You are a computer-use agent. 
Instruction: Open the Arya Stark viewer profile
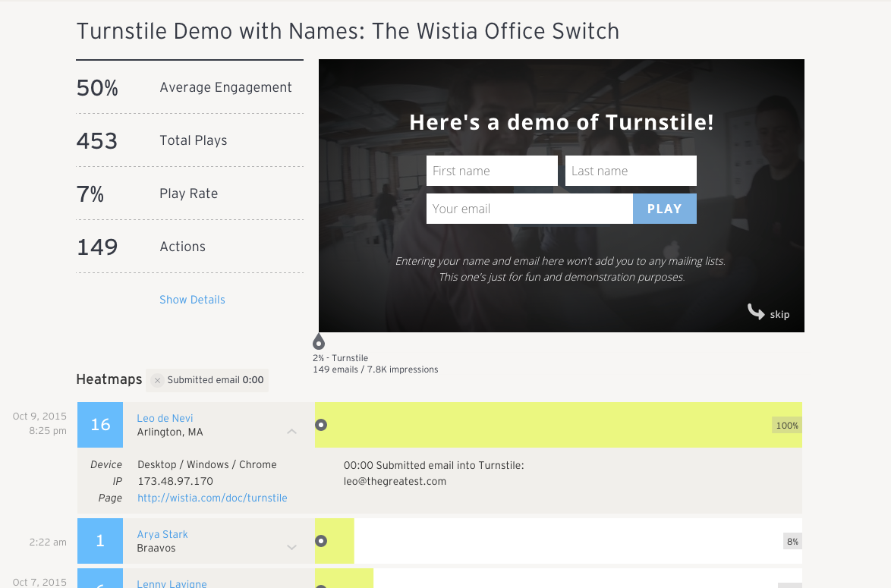(x=162, y=534)
